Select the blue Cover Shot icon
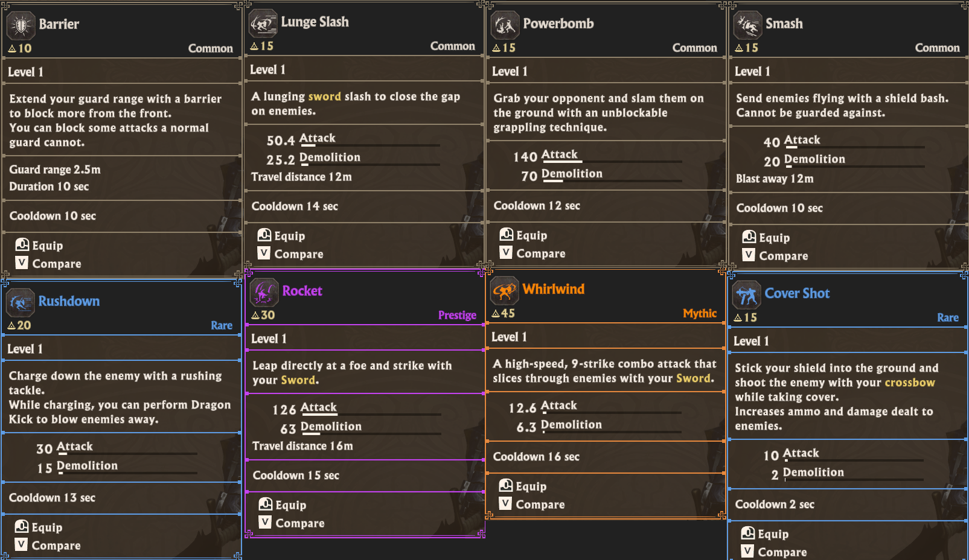The image size is (969, 560). [x=747, y=295]
